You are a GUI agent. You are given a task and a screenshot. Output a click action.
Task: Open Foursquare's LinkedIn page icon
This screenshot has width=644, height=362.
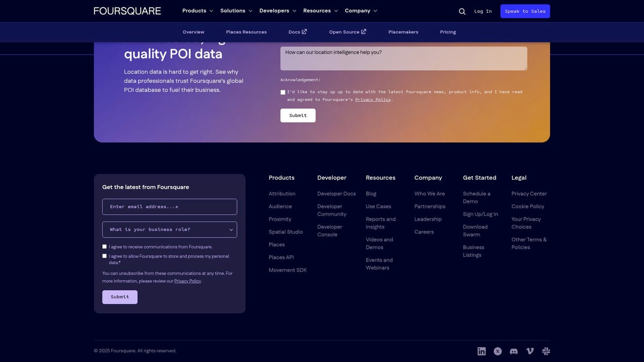(x=481, y=351)
